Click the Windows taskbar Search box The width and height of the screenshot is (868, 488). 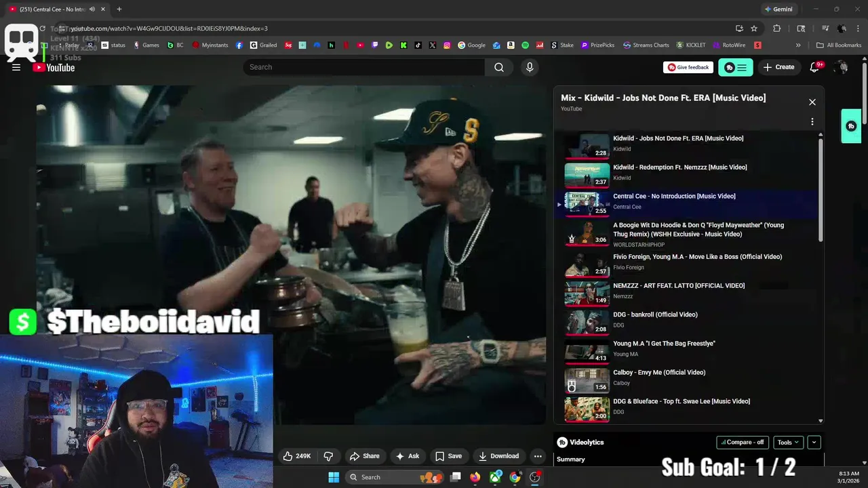(396, 477)
